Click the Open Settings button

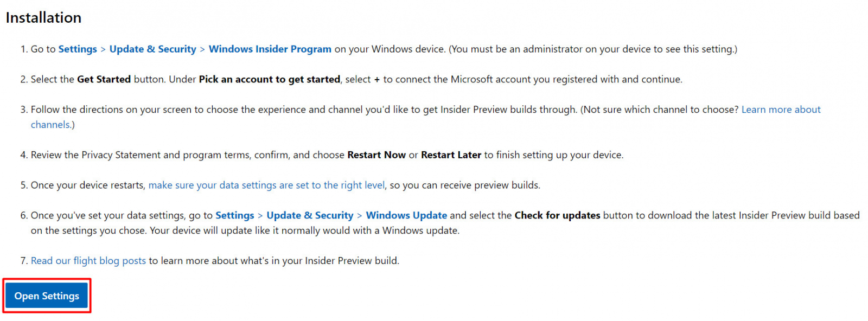click(47, 296)
